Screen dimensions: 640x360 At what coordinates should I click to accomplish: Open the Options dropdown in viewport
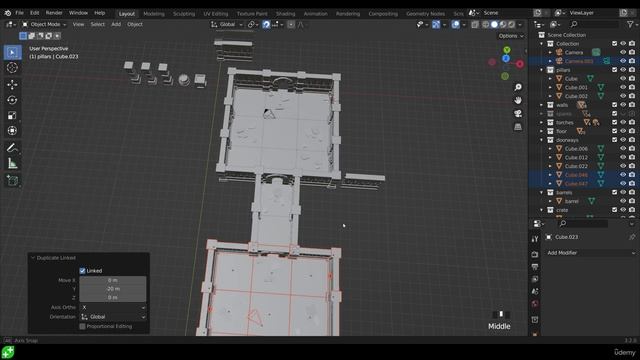511,36
